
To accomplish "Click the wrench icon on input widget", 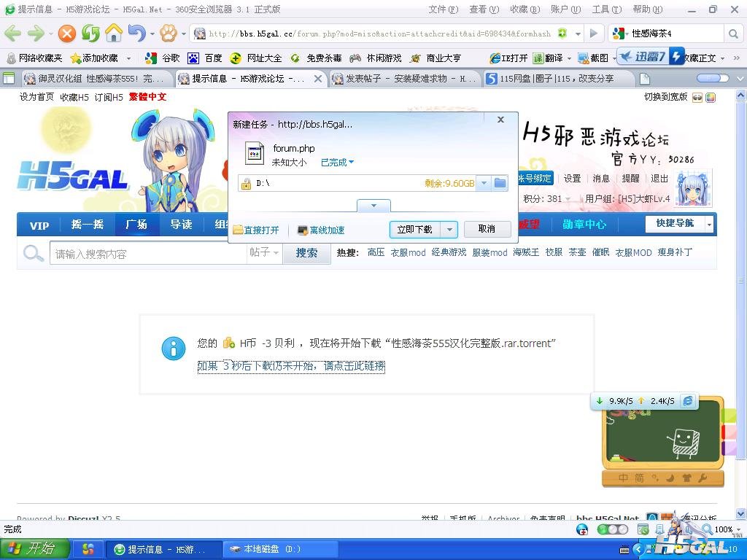I will click(703, 478).
